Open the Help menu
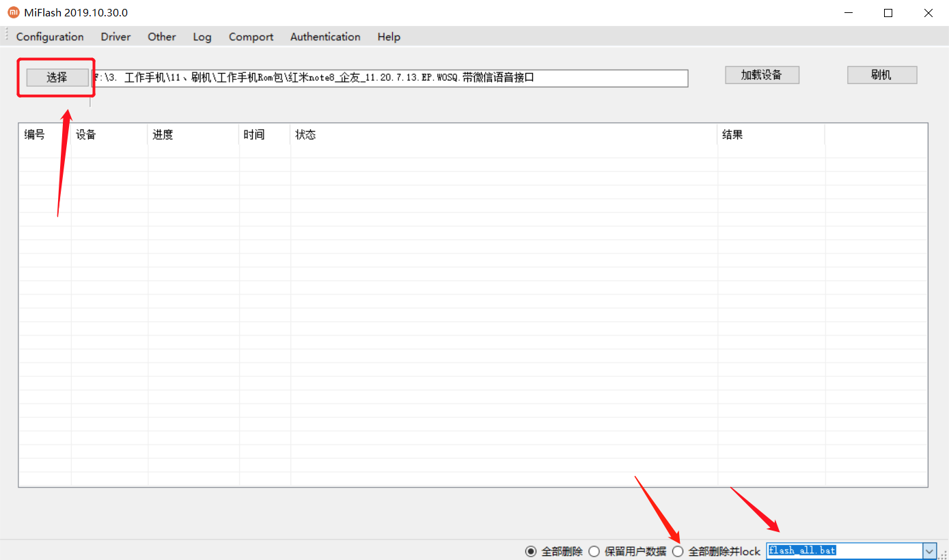 (x=389, y=37)
